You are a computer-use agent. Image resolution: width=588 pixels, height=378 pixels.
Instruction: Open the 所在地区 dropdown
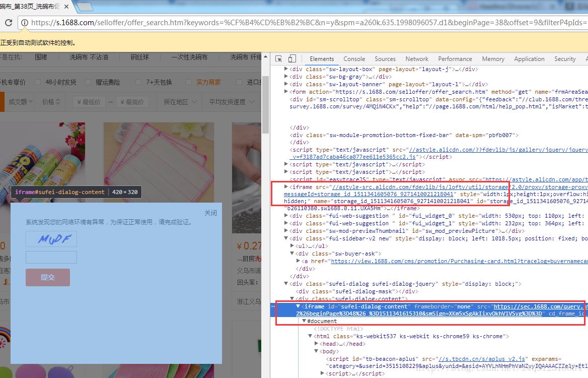[x=180, y=102]
